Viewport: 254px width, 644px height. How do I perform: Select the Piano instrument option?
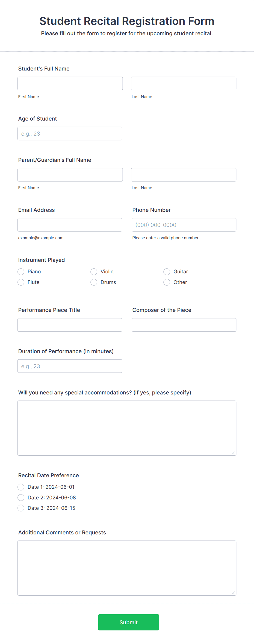click(x=21, y=271)
